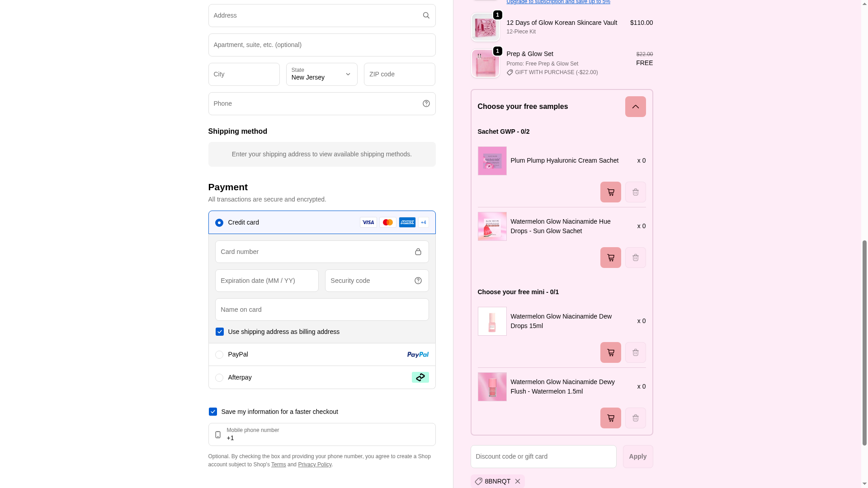This screenshot has height=488, width=868.
Task: Add Sun Glow Sachet sample to cart
Action: 610,258
